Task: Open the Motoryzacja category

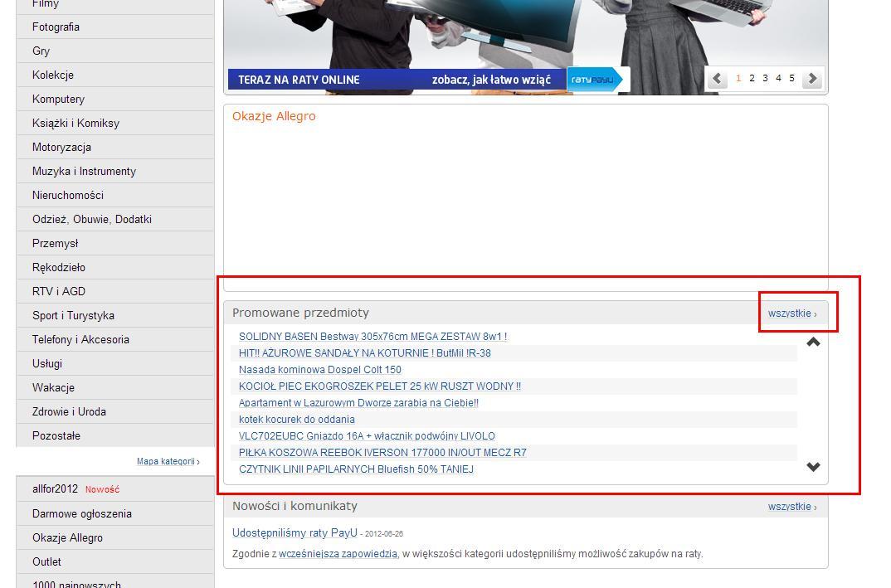Action: click(115, 147)
